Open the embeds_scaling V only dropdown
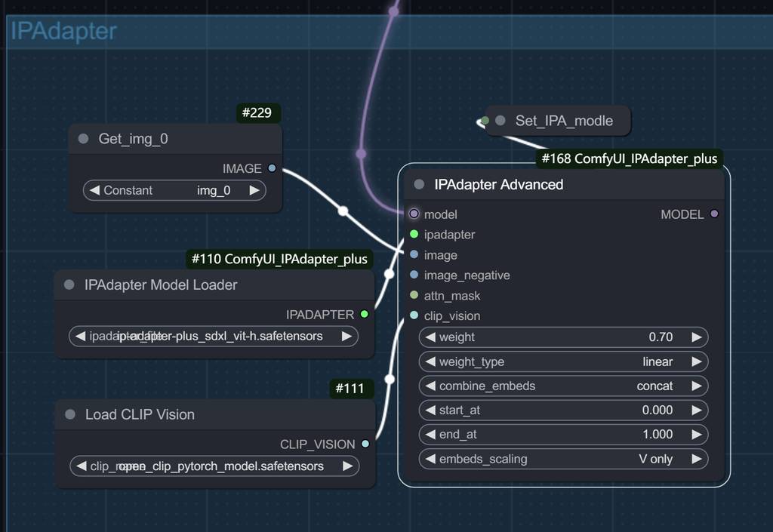 click(x=563, y=459)
